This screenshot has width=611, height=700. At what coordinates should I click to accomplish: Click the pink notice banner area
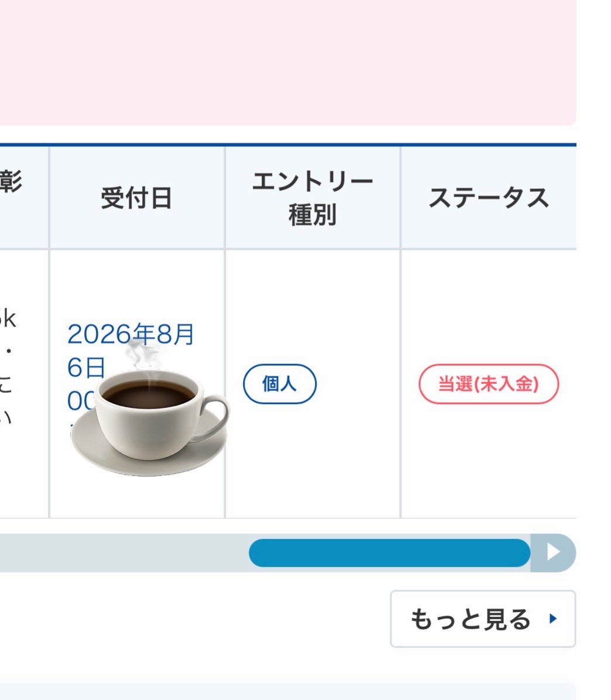pyautogui.click(x=288, y=63)
